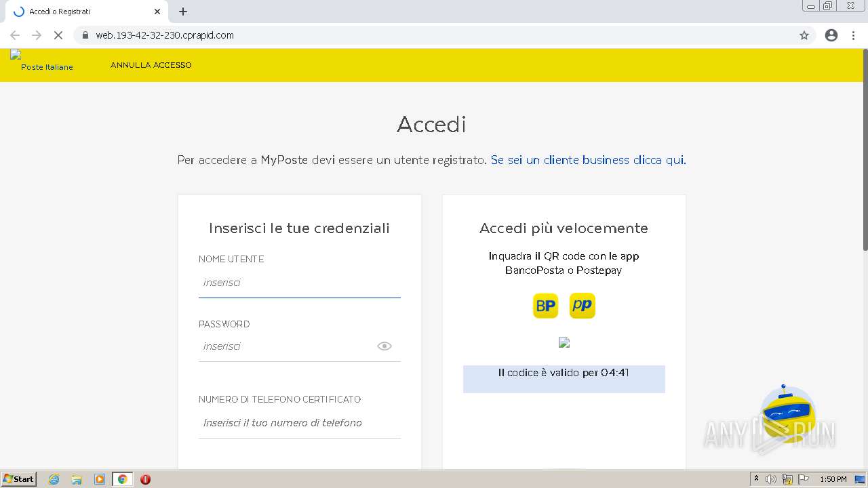This screenshot has height=488, width=868.
Task: Launch Internet Explorer from taskbar
Action: (x=54, y=479)
